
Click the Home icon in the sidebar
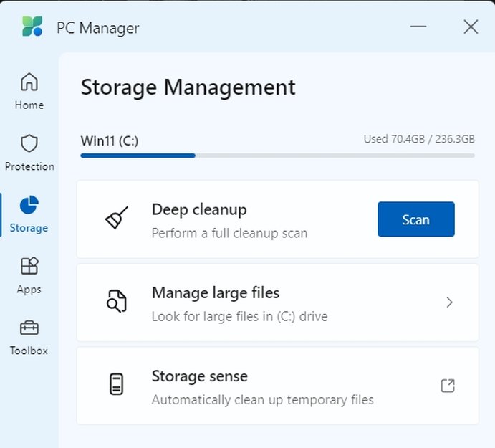pos(29,82)
